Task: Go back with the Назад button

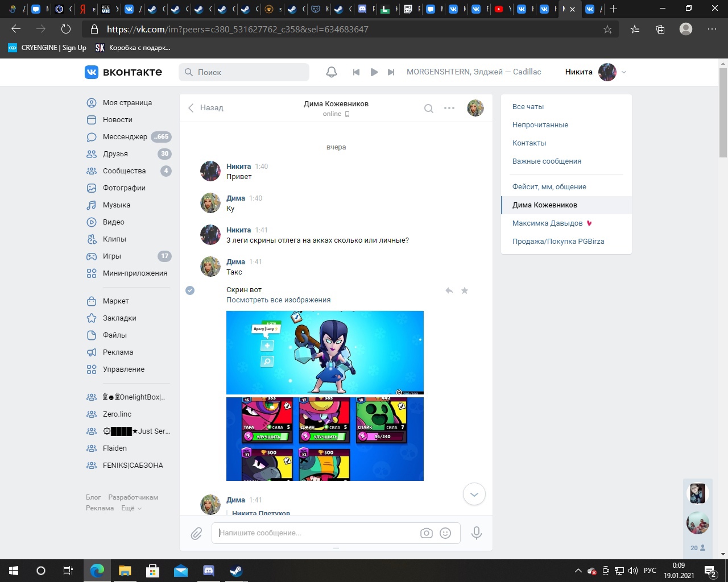Action: tap(206, 108)
